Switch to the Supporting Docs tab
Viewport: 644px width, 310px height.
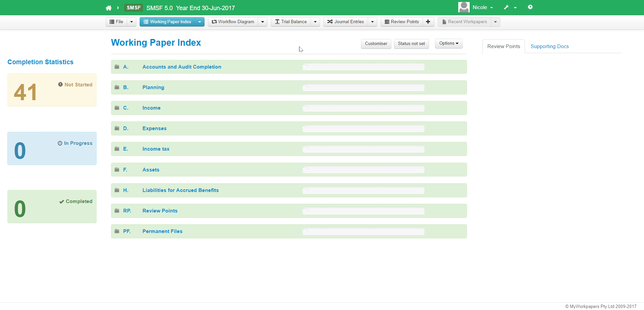pyautogui.click(x=549, y=46)
